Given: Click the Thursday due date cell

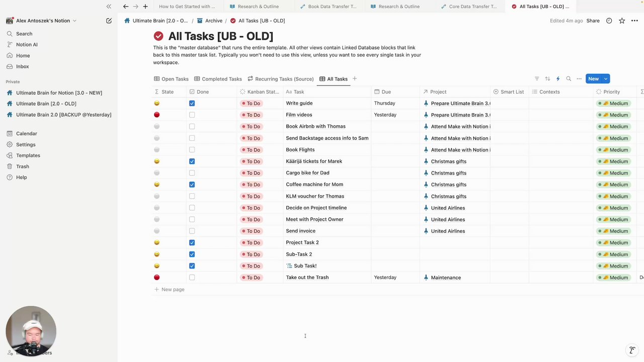Looking at the screenshot, I should (x=395, y=104).
